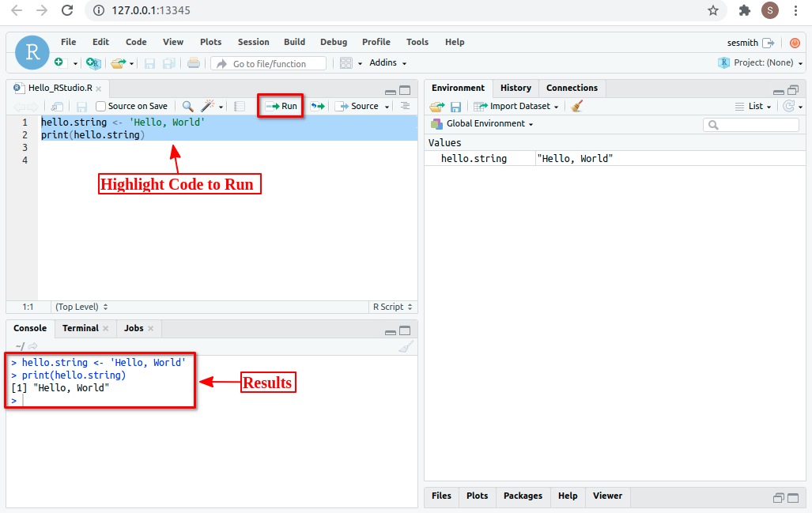The width and height of the screenshot is (812, 513).
Task: Print the current file using the printer icon
Action: tap(194, 61)
